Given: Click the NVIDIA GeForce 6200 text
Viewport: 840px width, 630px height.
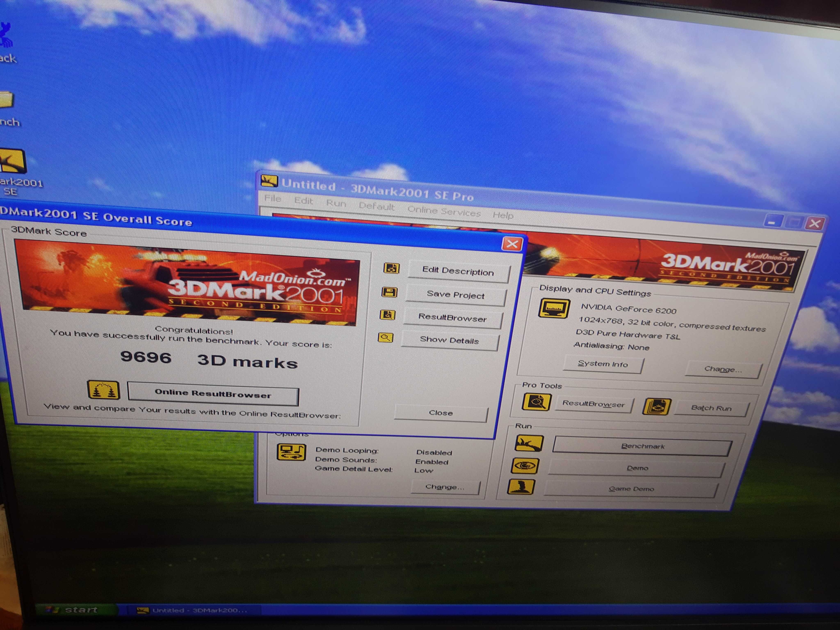Looking at the screenshot, I should pos(629,309).
